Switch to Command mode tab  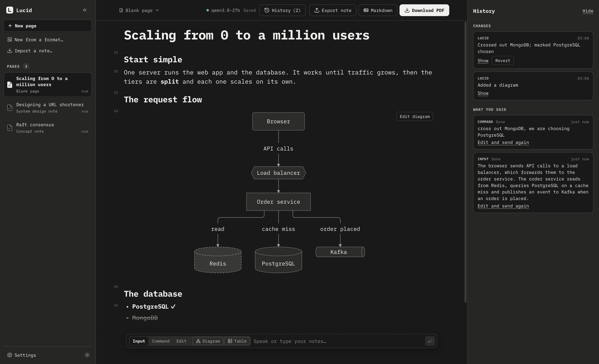coord(161,341)
